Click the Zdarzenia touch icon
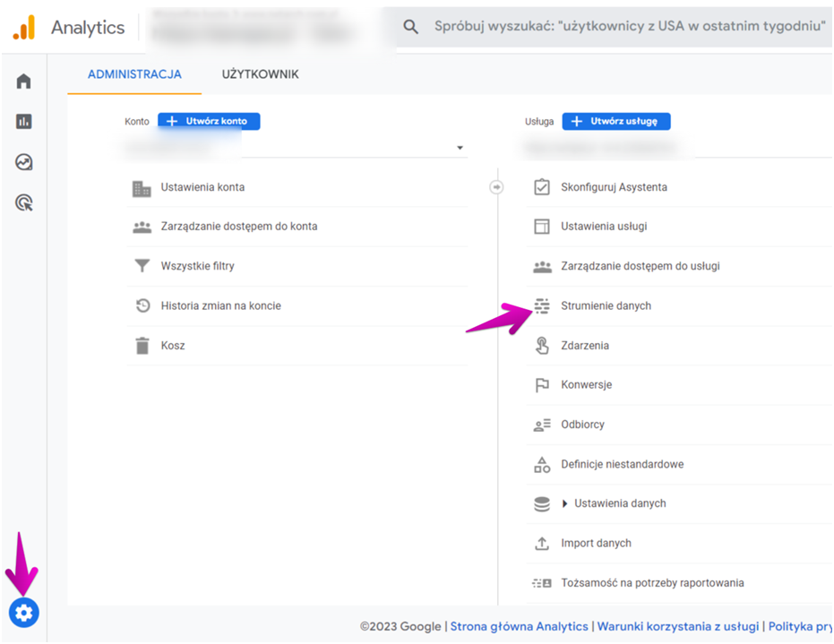 tap(541, 346)
